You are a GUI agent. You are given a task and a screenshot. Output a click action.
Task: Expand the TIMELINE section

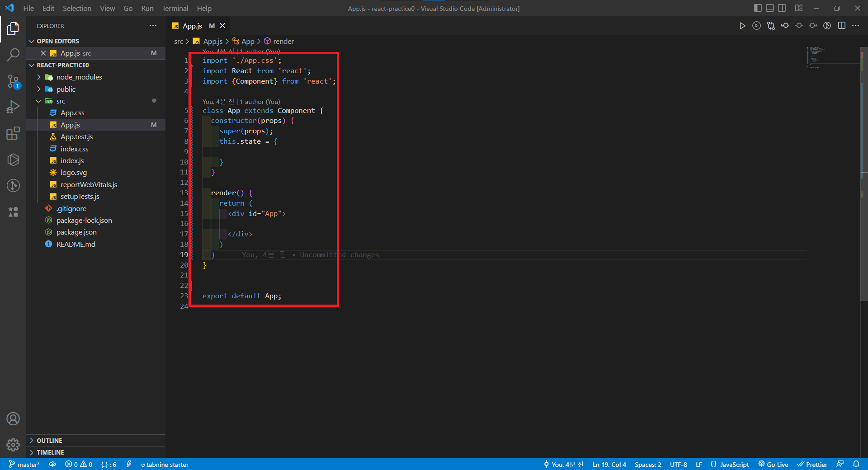96,452
